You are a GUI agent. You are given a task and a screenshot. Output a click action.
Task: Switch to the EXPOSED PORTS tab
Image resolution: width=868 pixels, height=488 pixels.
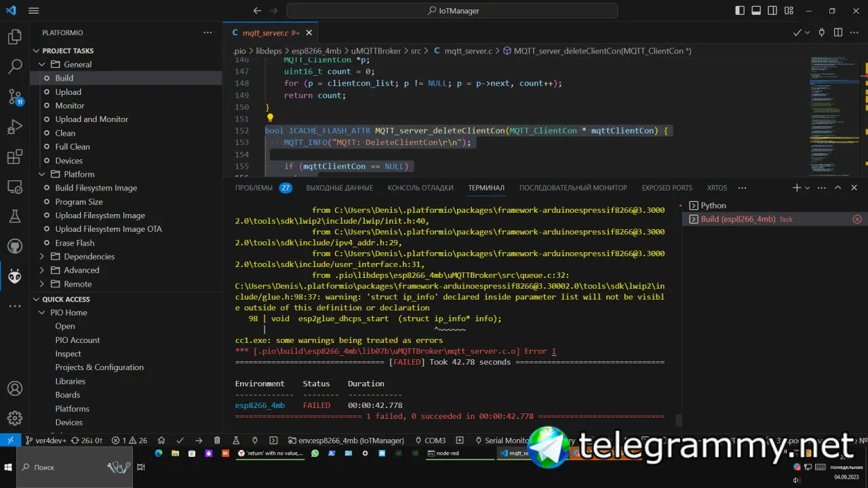click(x=667, y=188)
